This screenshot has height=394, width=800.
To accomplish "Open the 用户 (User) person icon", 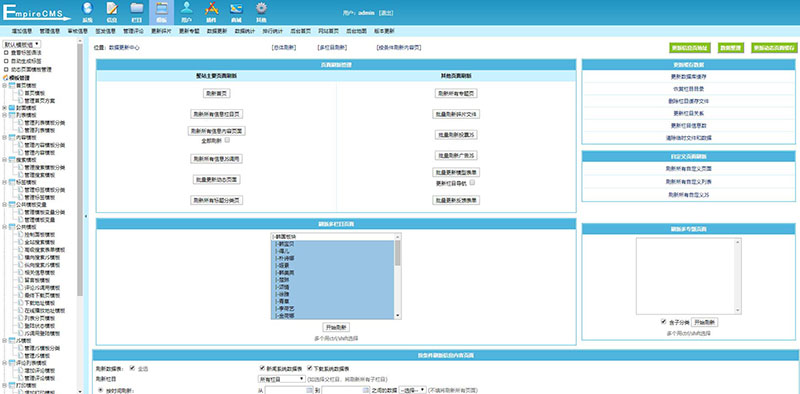I will (187, 12).
